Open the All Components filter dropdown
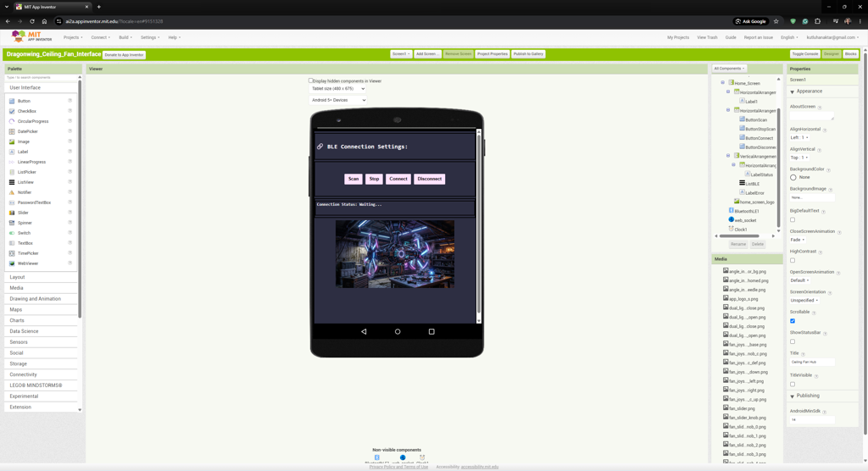The image size is (868, 471). [729, 69]
